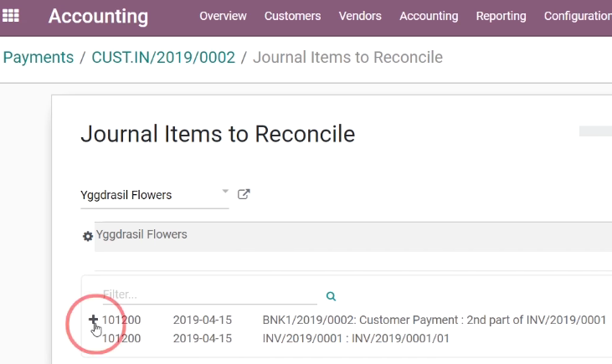Open the apps grid menu icon
This screenshot has height=364, width=612.
pos(11,16)
